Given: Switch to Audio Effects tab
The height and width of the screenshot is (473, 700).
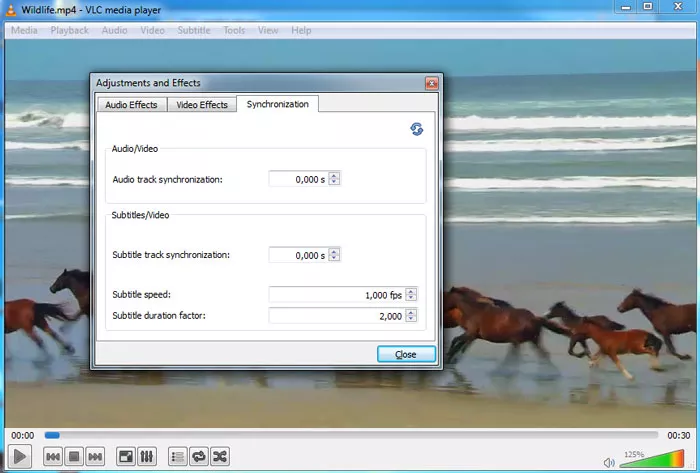Looking at the screenshot, I should point(131,104).
